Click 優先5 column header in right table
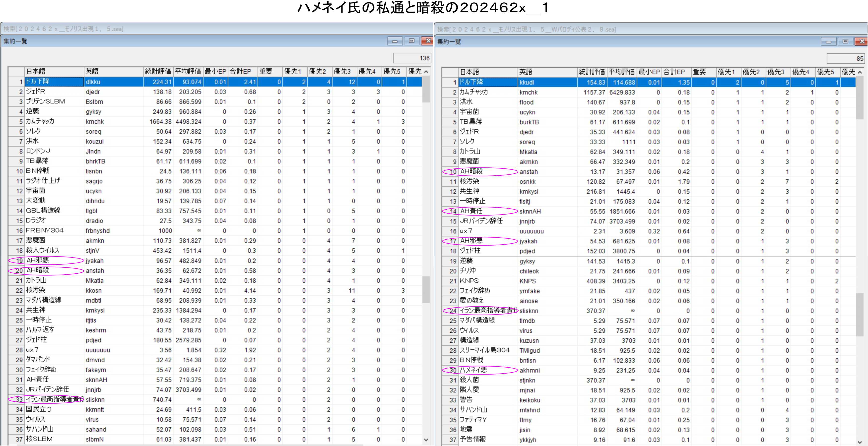868x446 pixels. click(828, 72)
